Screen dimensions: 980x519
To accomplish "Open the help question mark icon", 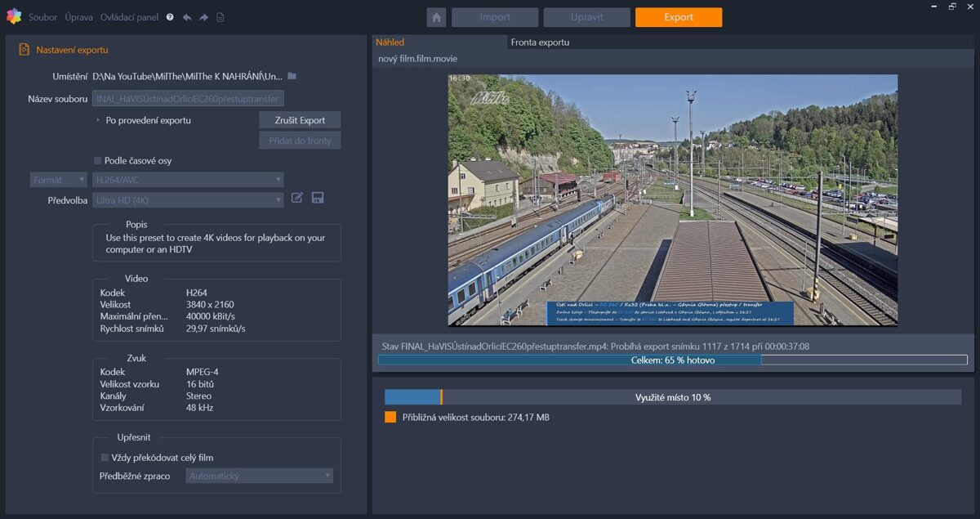I will pyautogui.click(x=170, y=17).
